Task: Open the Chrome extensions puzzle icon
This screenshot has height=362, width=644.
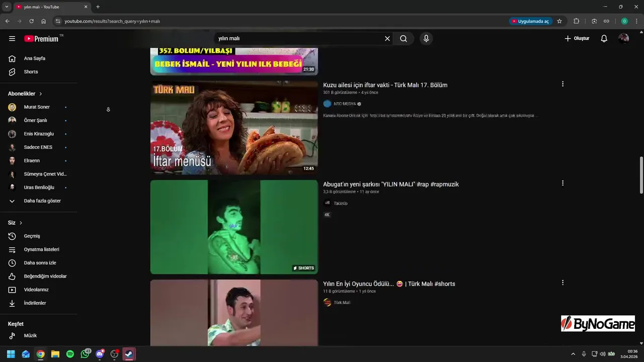Action: click(577, 21)
